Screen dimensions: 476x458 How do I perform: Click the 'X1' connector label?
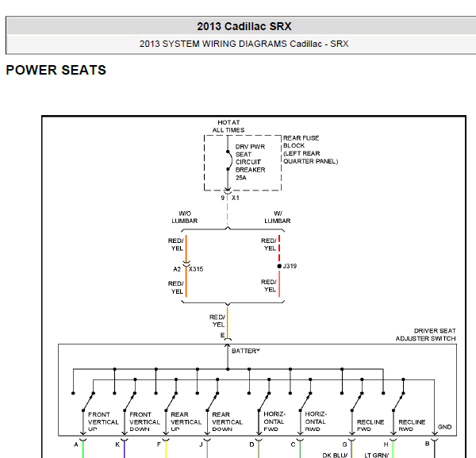pyautogui.click(x=236, y=198)
